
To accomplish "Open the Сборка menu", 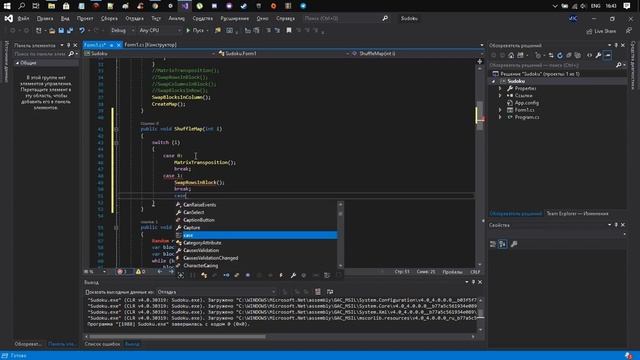I will pos(109,18).
